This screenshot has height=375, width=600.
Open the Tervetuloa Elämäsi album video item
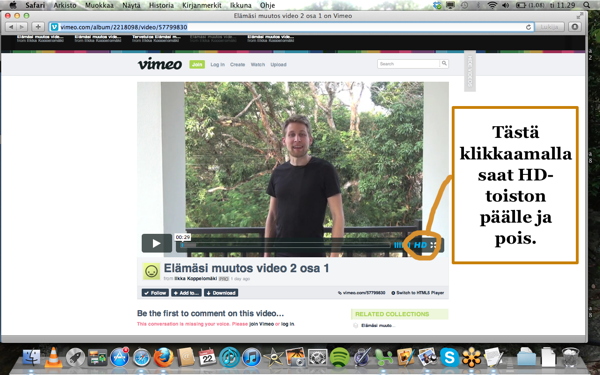coord(156,38)
